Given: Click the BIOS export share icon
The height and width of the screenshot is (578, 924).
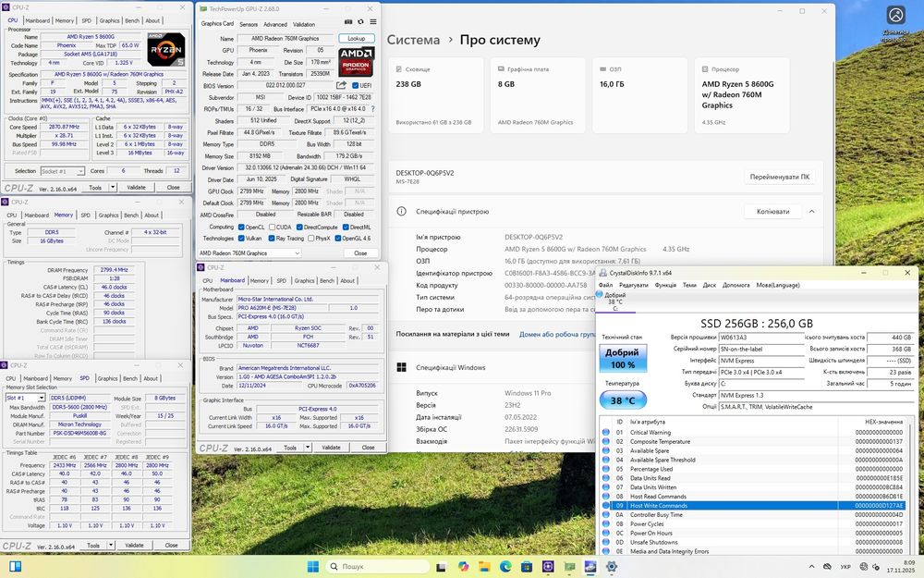Looking at the screenshot, I should click(x=342, y=85).
